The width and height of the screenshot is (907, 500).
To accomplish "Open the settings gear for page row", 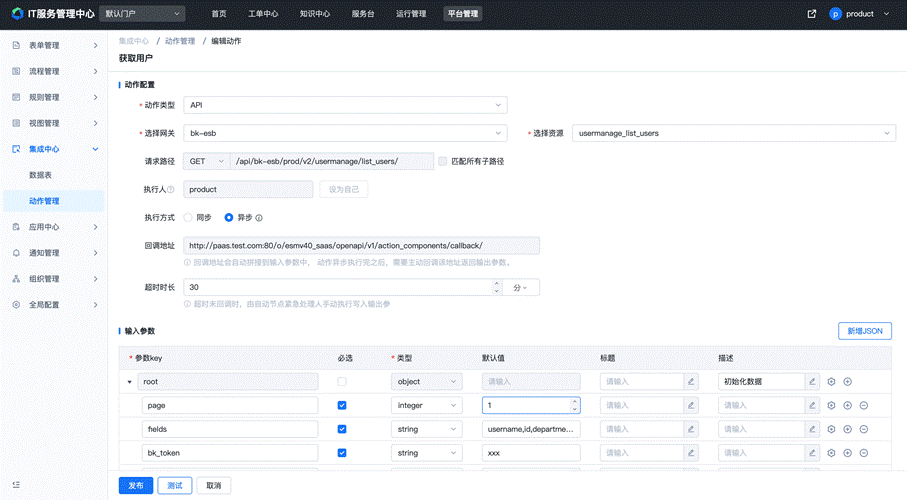I will click(831, 405).
